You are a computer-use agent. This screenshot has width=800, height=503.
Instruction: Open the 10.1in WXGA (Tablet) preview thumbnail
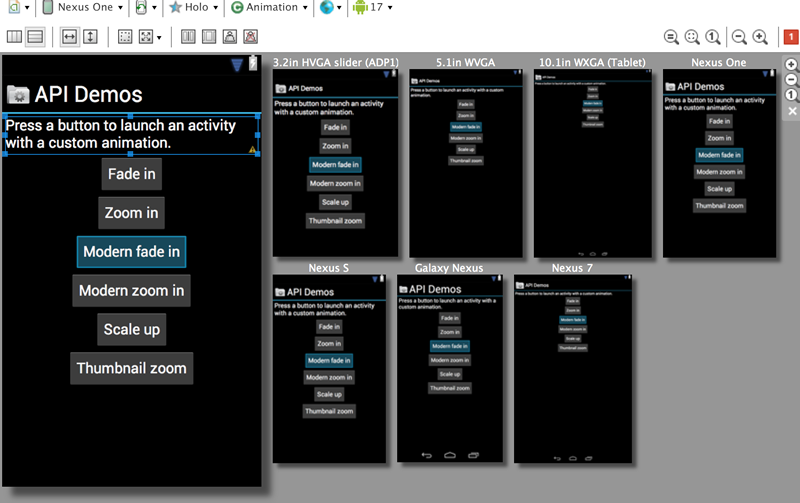coord(592,163)
